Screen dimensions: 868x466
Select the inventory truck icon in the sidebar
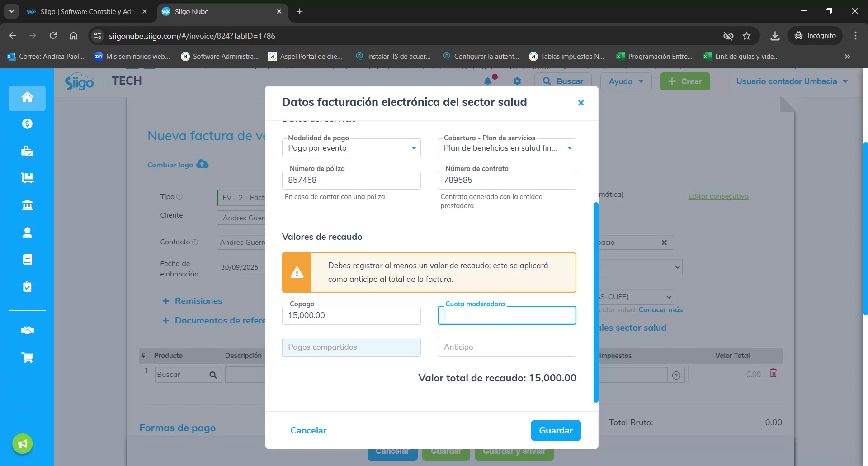[27, 178]
